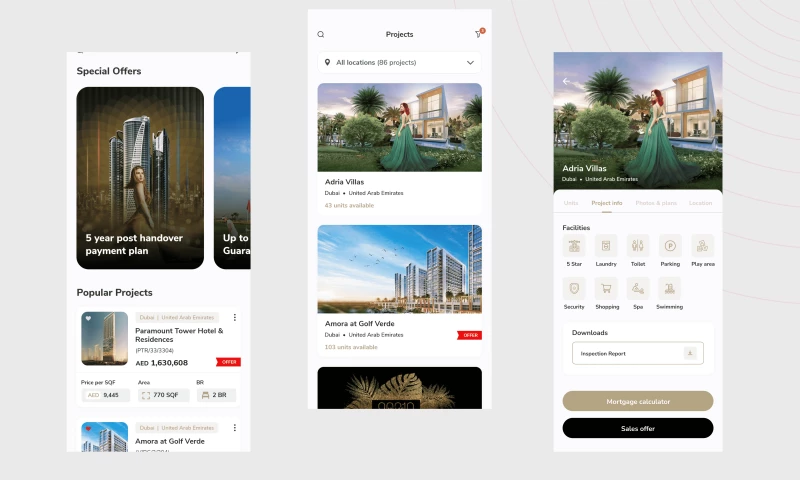Open the 5 year post handover offer card

140,178
